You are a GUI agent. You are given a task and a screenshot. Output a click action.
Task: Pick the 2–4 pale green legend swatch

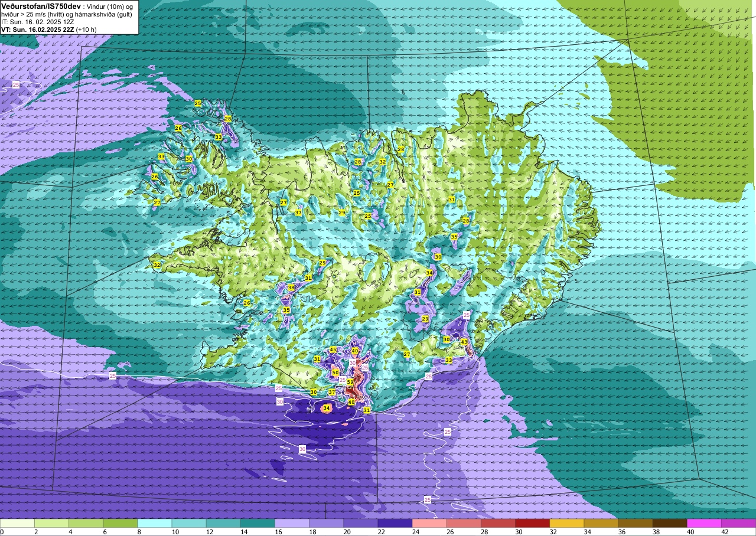point(52,523)
